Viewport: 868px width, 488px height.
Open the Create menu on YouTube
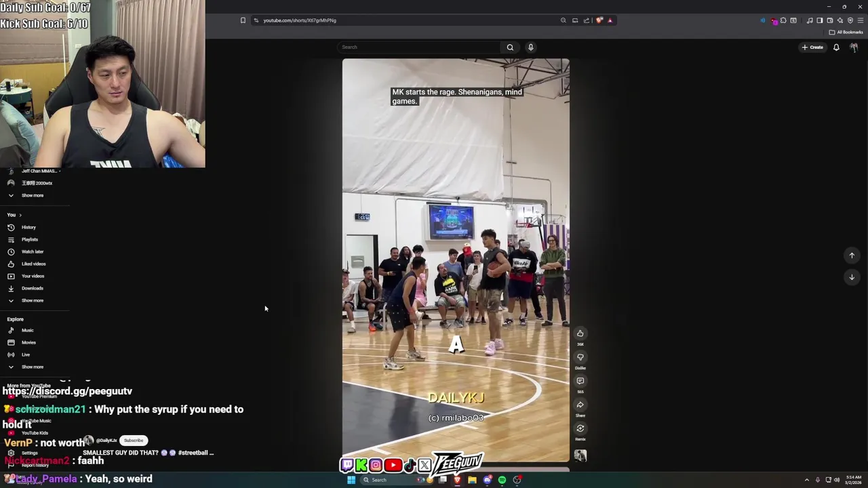(x=812, y=47)
